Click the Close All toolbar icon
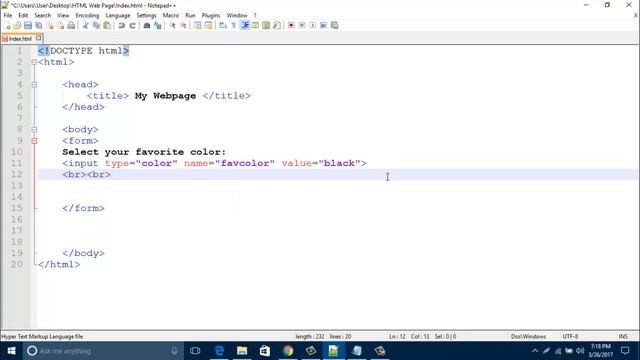The image size is (640, 360). 60,25
